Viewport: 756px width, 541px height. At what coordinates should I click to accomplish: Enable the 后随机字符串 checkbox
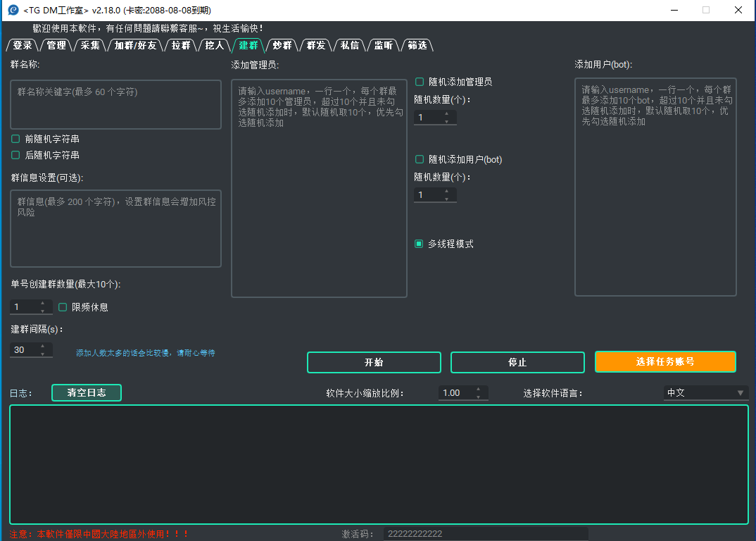pyautogui.click(x=15, y=155)
